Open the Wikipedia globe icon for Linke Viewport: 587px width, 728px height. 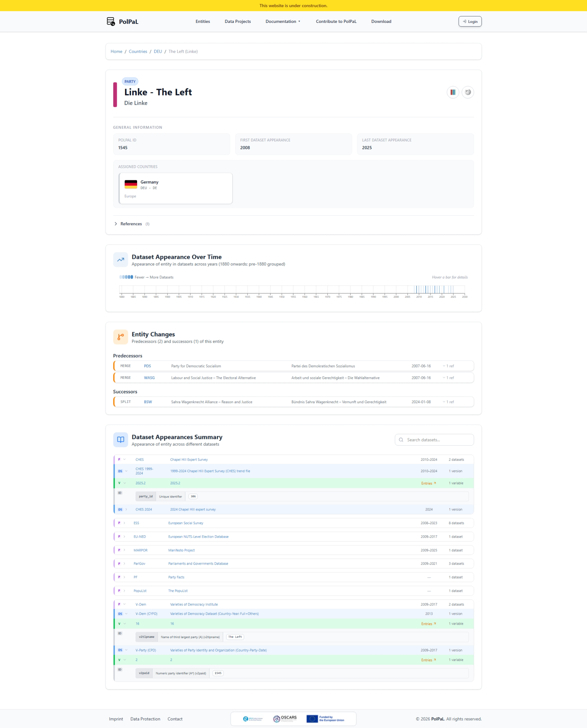click(468, 92)
